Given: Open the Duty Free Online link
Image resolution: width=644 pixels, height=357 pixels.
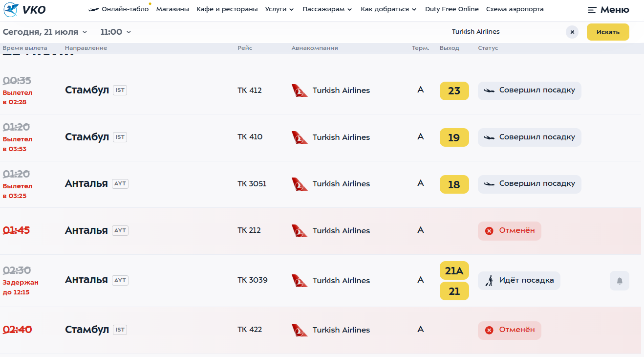Looking at the screenshot, I should [x=452, y=9].
